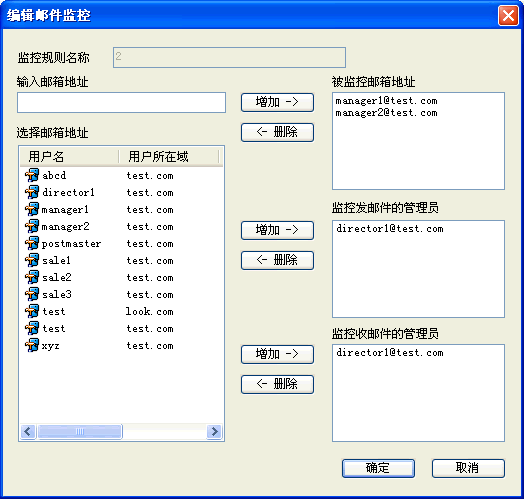This screenshot has height=499, width=524.
Task: Click the user list's right scroll arrow
Action: [214, 431]
